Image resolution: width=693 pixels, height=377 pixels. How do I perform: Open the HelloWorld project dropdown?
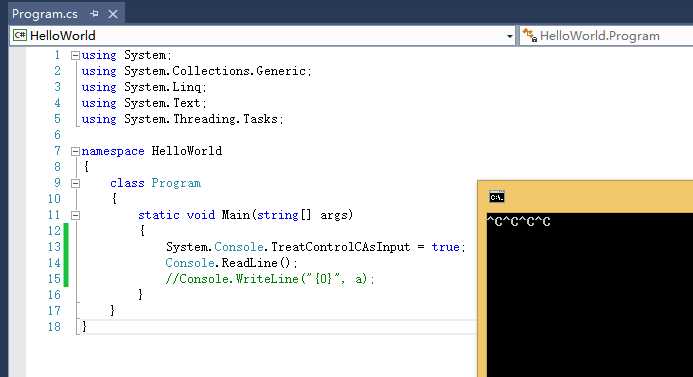(510, 36)
